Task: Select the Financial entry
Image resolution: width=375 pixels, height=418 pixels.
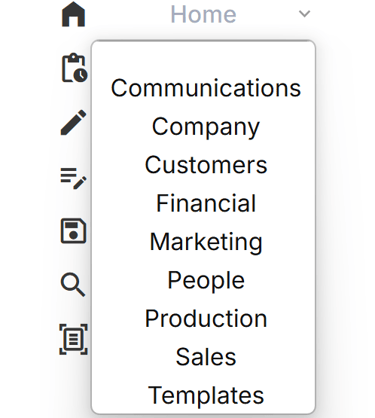Action: (206, 203)
